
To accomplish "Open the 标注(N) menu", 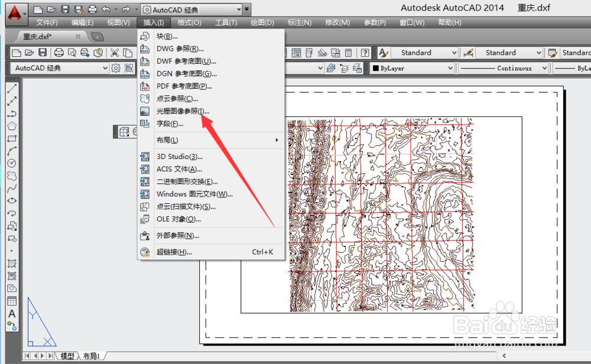I will (299, 22).
